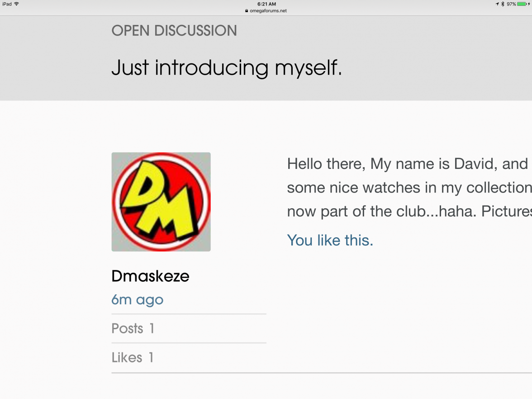Viewport: 532px width, 399px height.
Task: Tap the location services arrow icon
Action: tap(497, 4)
